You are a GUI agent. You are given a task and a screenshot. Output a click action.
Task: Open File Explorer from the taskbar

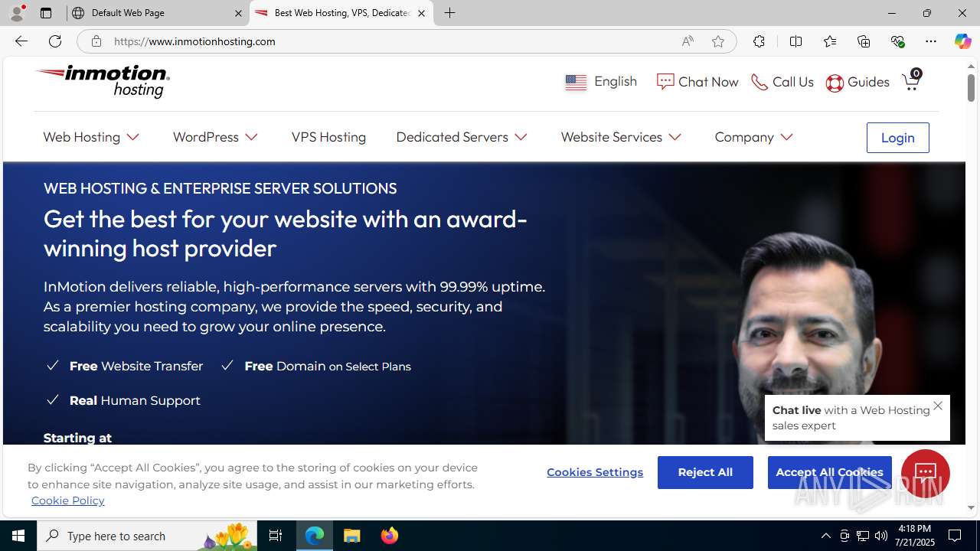coord(352,536)
